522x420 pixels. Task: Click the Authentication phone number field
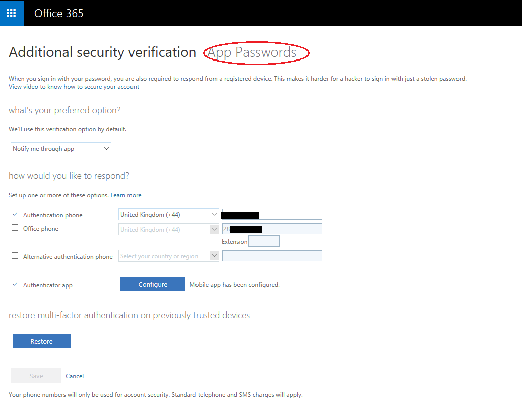290,215
